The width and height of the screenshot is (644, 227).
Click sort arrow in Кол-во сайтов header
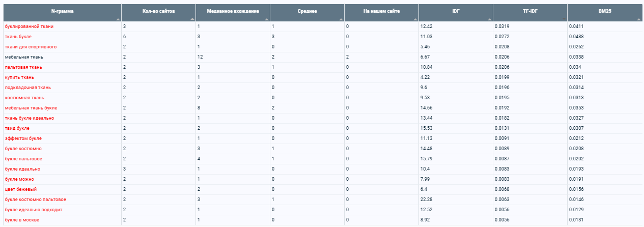[x=192, y=19]
